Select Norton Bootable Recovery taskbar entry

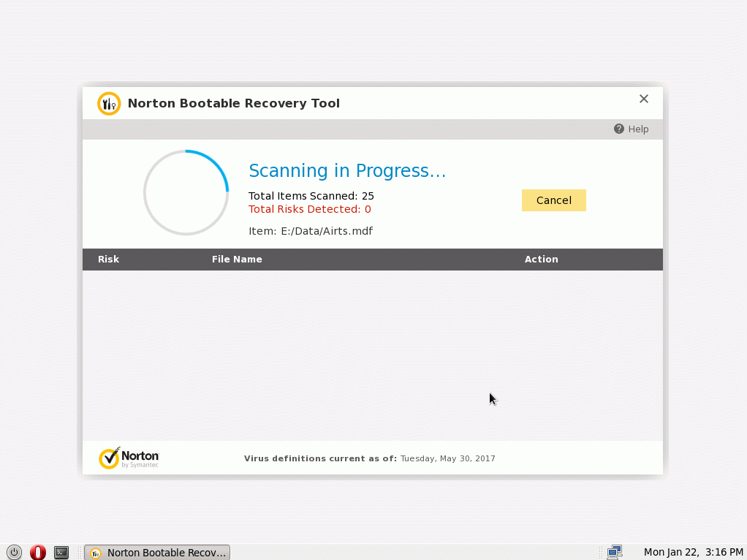157,553
